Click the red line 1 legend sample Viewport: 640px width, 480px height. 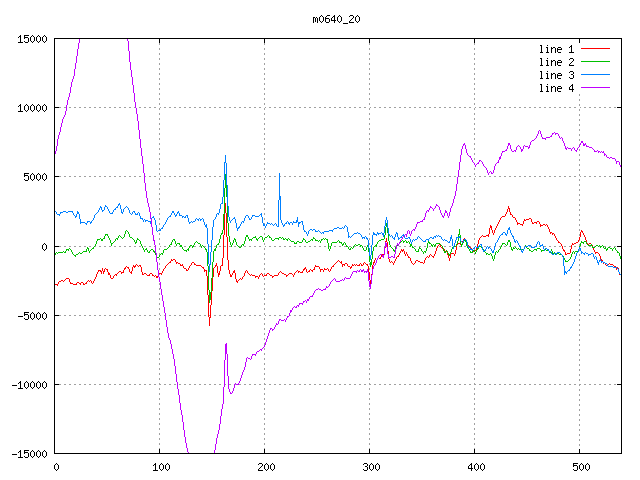click(596, 49)
